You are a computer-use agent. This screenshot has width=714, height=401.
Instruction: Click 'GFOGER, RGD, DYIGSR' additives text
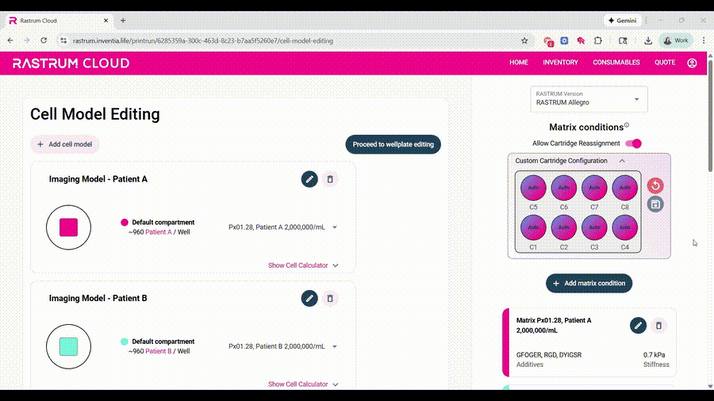[549, 355]
